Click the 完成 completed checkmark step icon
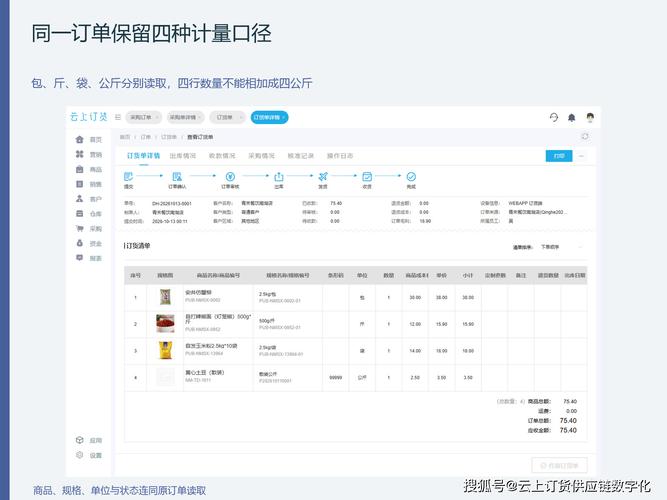 click(x=411, y=176)
